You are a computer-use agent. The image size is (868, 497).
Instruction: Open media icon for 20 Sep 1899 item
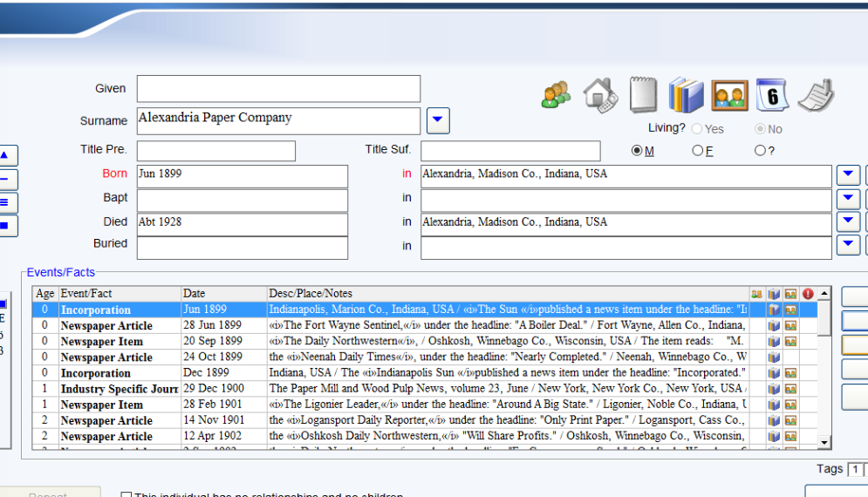(x=790, y=342)
